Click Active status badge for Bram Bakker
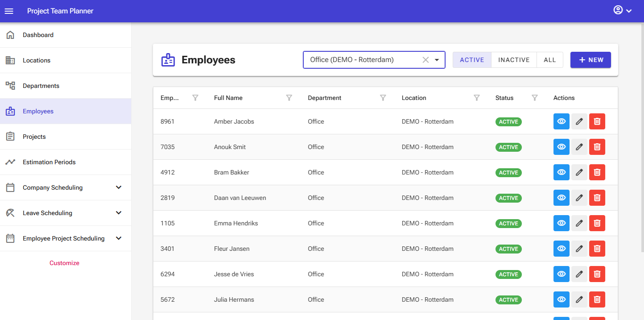The width and height of the screenshot is (644, 320). pyautogui.click(x=508, y=172)
